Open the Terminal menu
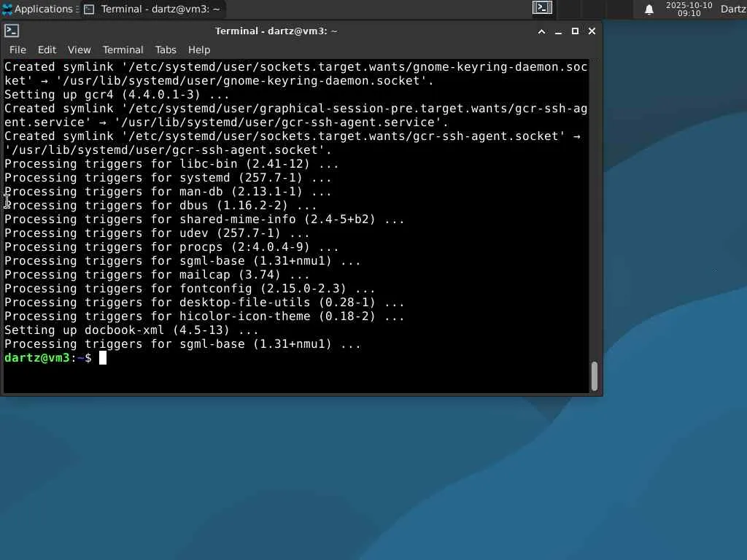This screenshot has height=560, width=747. click(x=123, y=50)
